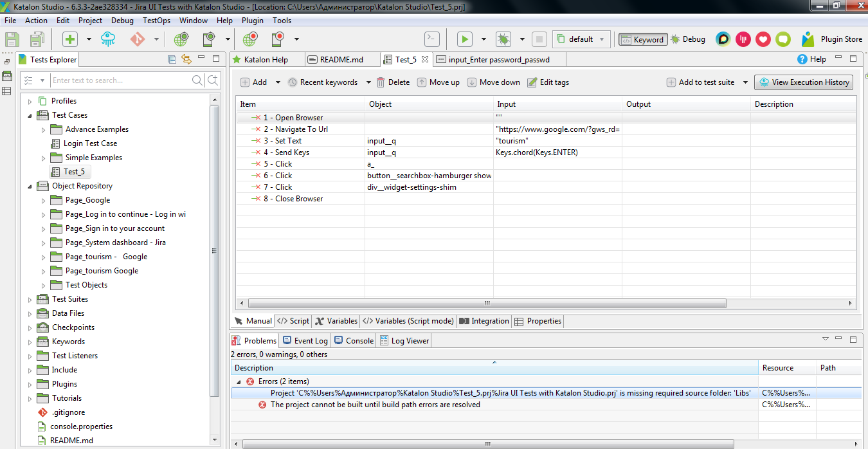This screenshot has width=868, height=449.
Task: Click the Edit tags button
Action: point(548,82)
